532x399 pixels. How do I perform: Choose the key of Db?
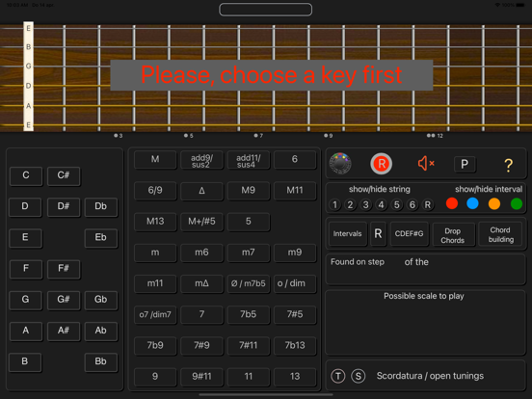point(101,206)
